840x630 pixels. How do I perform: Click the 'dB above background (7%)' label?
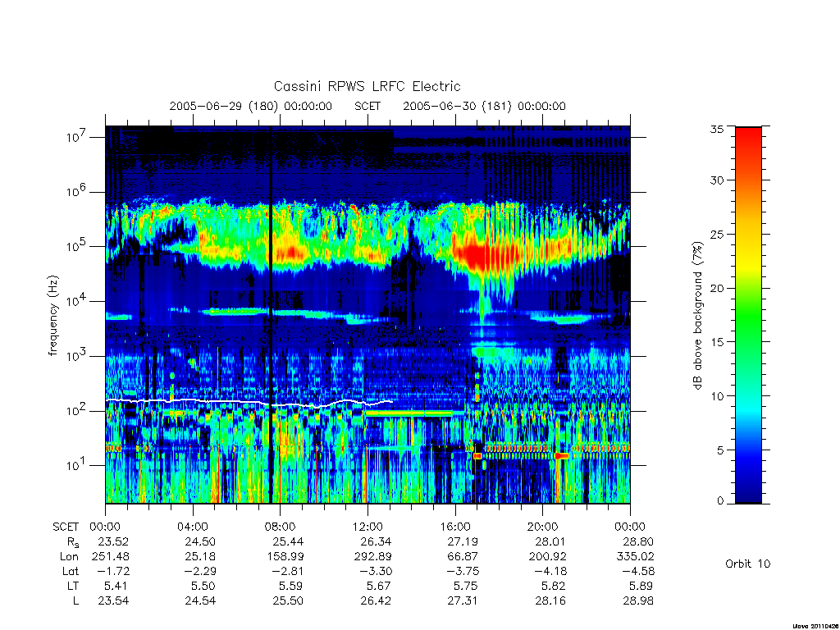point(697,316)
